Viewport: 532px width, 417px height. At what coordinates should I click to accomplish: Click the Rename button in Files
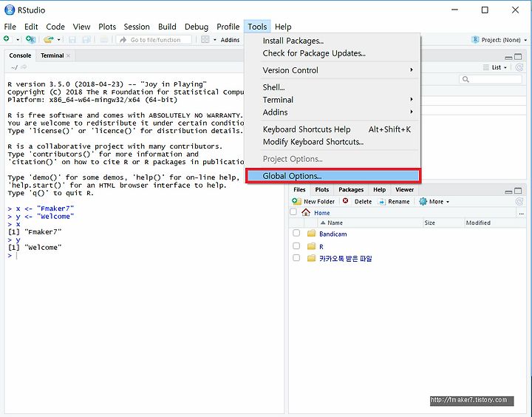click(395, 201)
